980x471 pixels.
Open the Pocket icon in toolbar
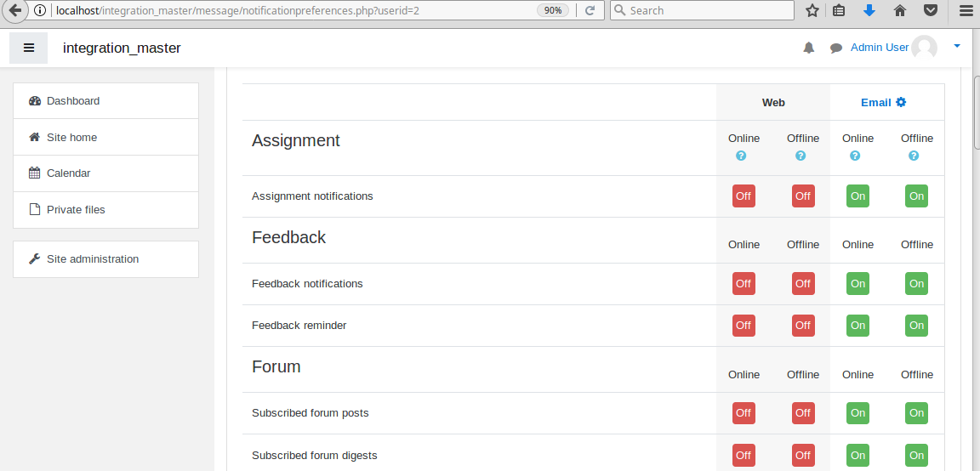point(931,10)
